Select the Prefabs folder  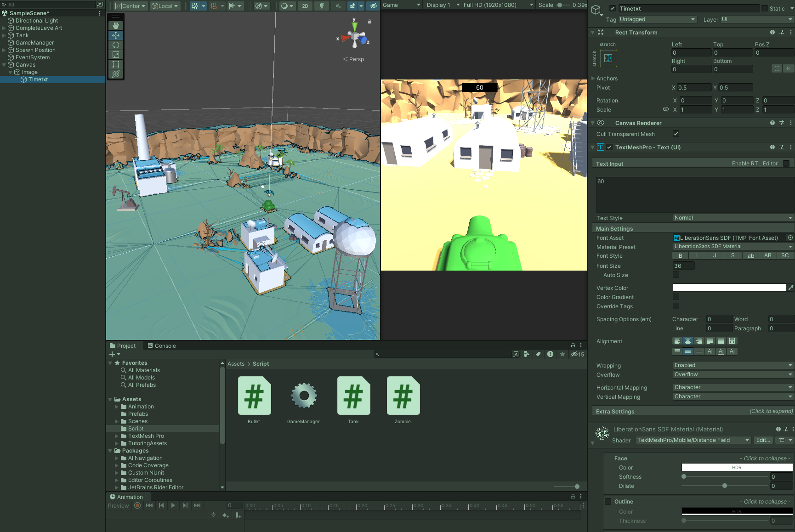pyautogui.click(x=138, y=414)
